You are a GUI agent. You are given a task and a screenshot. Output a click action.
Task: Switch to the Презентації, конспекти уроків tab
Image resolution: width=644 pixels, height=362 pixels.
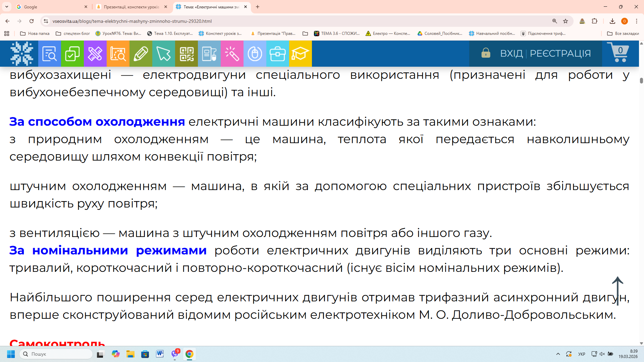point(131,7)
